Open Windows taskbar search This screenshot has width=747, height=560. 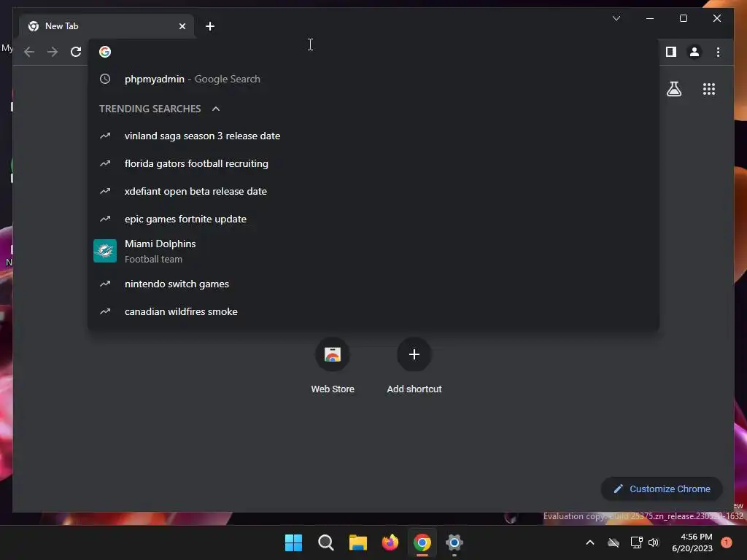pyautogui.click(x=326, y=542)
